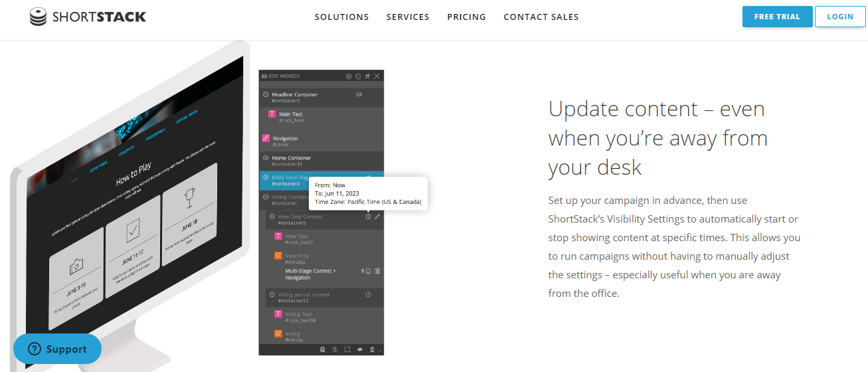Select the 'Multi-Stage Contest + Navigation' text

pyautogui.click(x=311, y=274)
